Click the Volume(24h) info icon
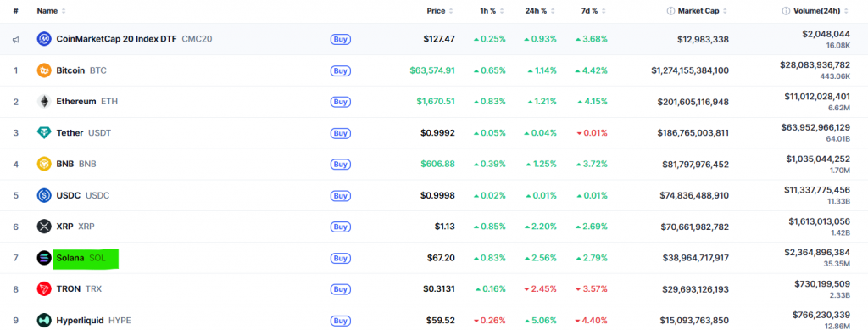Image resolution: width=868 pixels, height=330 pixels. coord(786,10)
